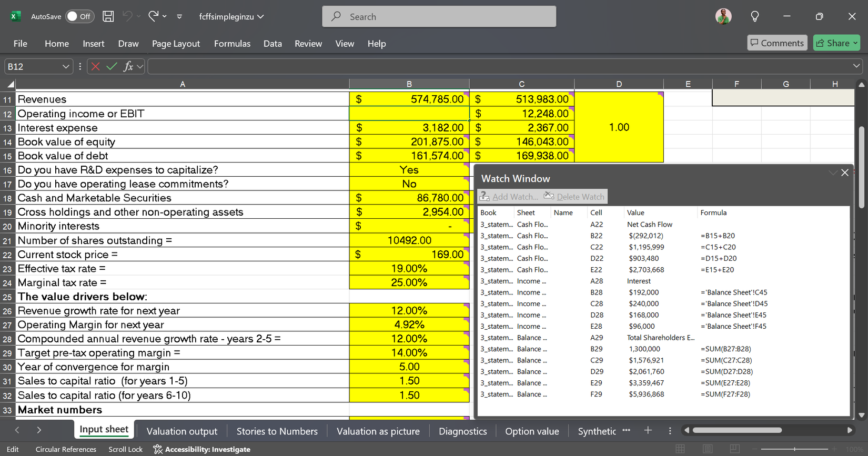Click the zoom slider in status bar
Viewport: 868px width, 456px height.
click(x=794, y=449)
